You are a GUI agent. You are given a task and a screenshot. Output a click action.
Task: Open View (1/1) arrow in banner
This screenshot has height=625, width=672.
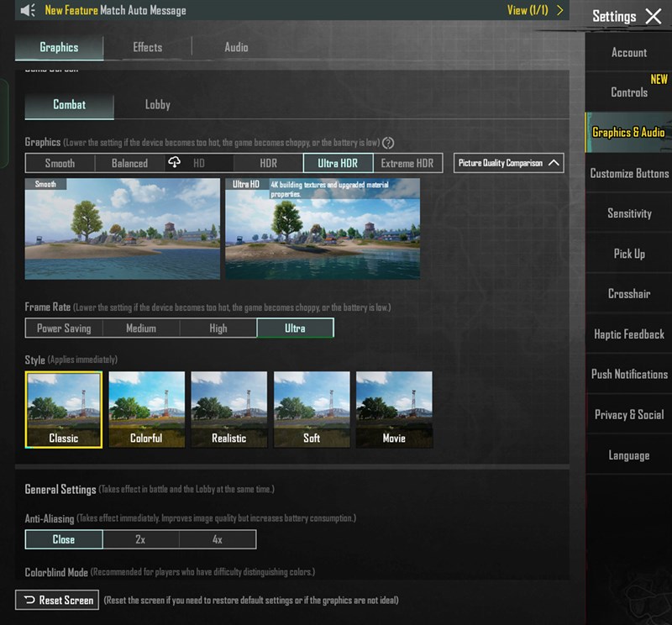(x=560, y=11)
